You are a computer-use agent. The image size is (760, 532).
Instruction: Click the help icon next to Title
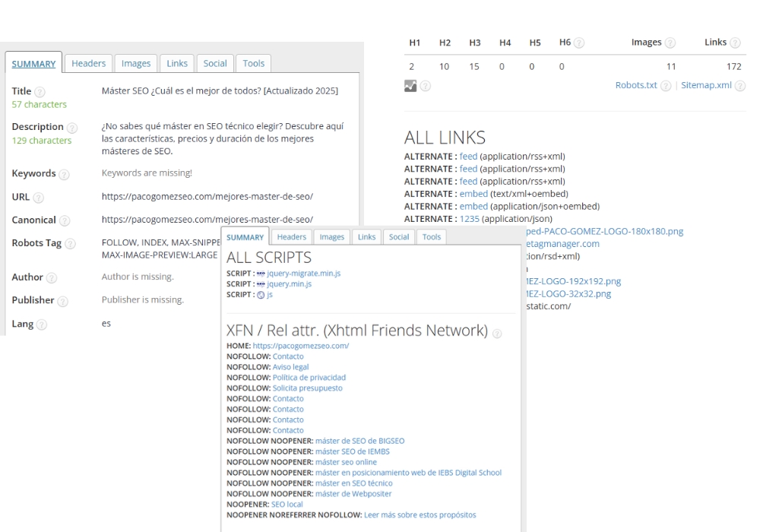pyautogui.click(x=40, y=92)
